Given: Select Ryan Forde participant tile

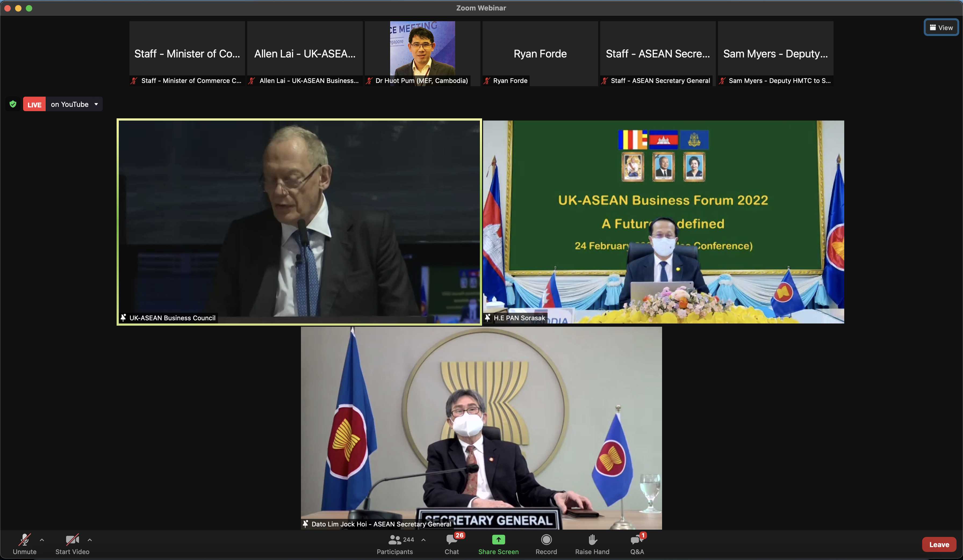Looking at the screenshot, I should tap(540, 53).
